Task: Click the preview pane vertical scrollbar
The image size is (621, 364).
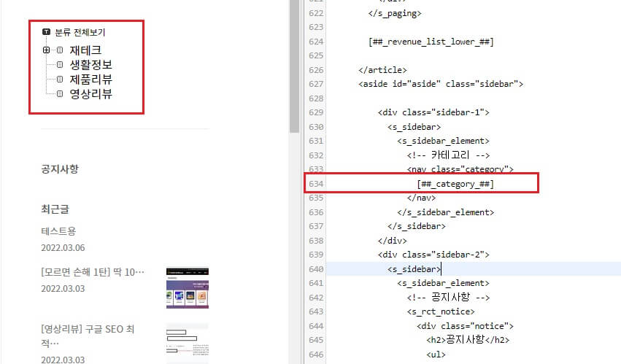Action: (x=294, y=66)
